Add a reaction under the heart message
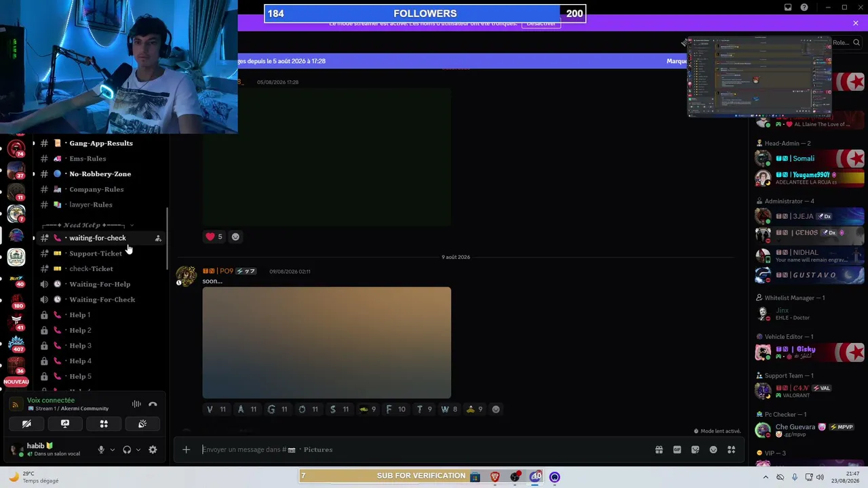The height and width of the screenshot is (488, 868). pos(235,237)
